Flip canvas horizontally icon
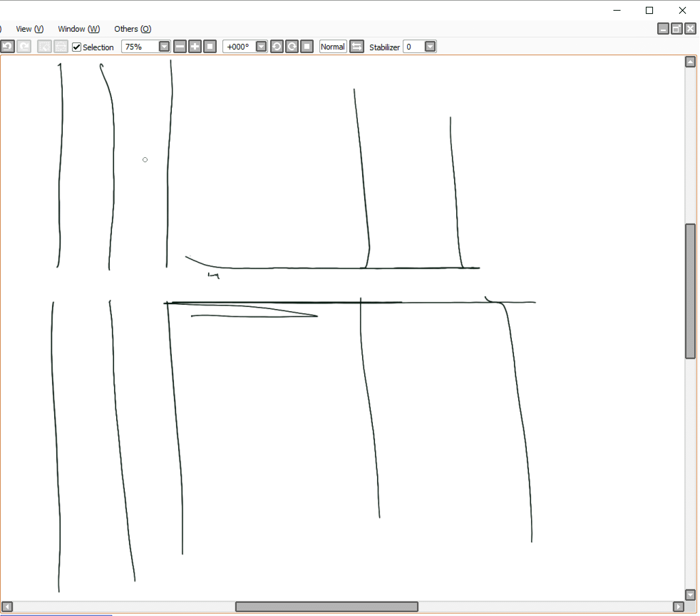This screenshot has width=700, height=616. [357, 47]
